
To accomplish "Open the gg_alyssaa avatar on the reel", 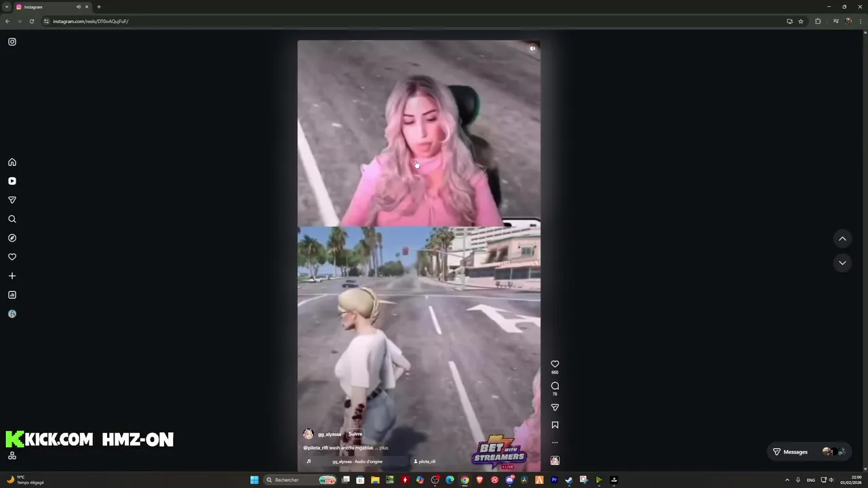I will click(x=309, y=434).
